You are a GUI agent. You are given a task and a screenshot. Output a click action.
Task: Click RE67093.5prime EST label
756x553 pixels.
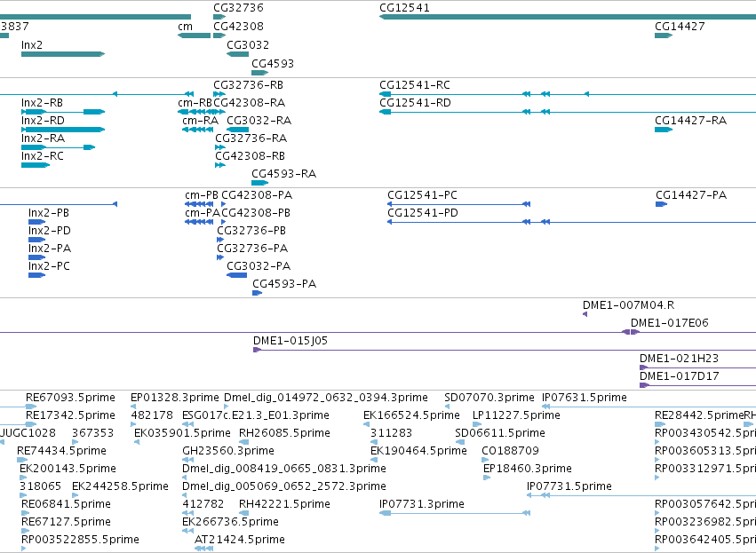[x=70, y=398]
